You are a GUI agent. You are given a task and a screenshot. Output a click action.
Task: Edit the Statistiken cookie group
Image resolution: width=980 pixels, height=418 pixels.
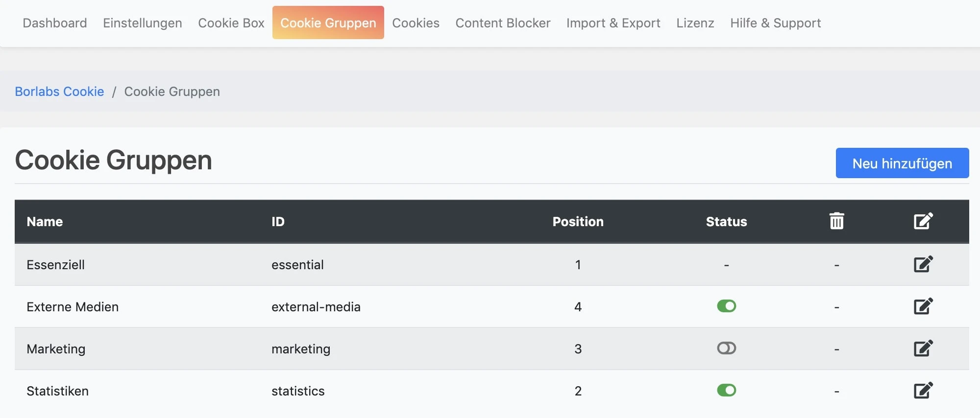click(923, 391)
